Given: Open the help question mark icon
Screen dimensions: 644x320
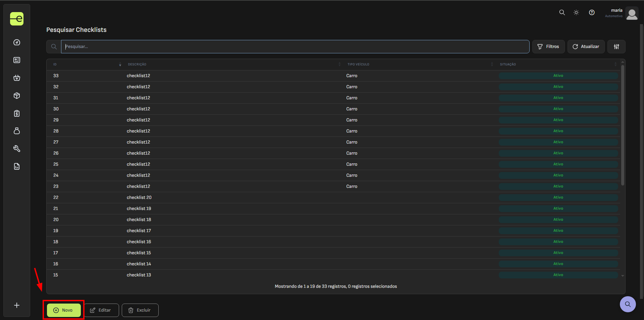Looking at the screenshot, I should coord(592,12).
